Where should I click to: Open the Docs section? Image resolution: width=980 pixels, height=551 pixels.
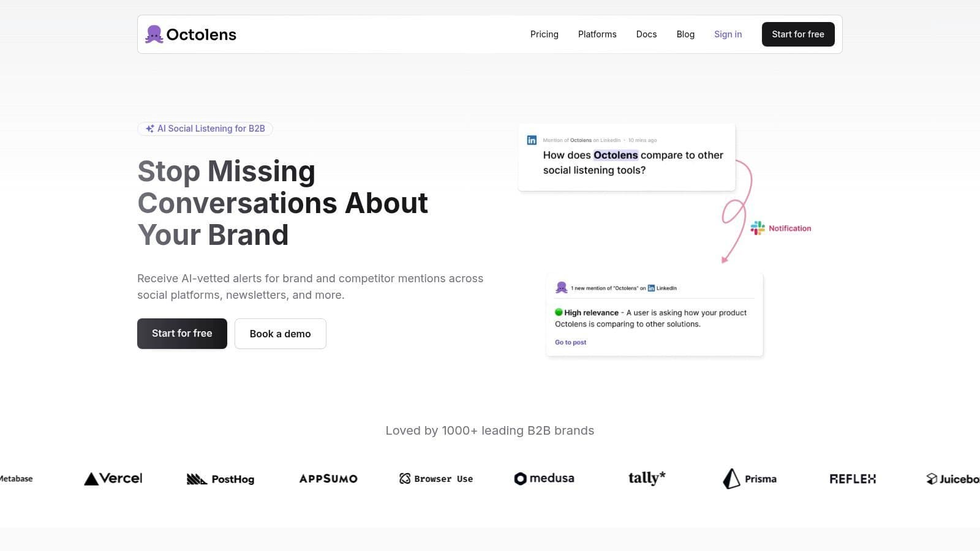[646, 34]
